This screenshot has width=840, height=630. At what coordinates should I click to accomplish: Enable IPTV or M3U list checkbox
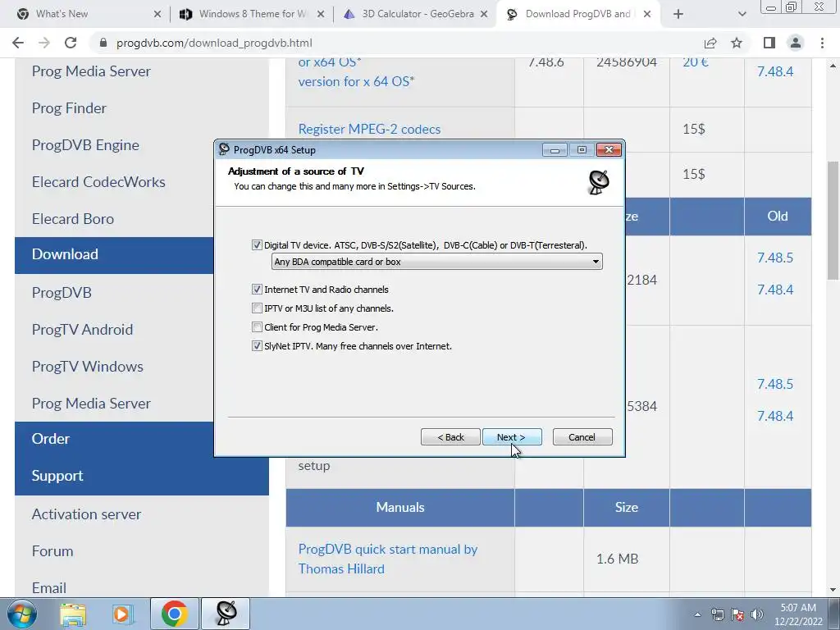257,308
